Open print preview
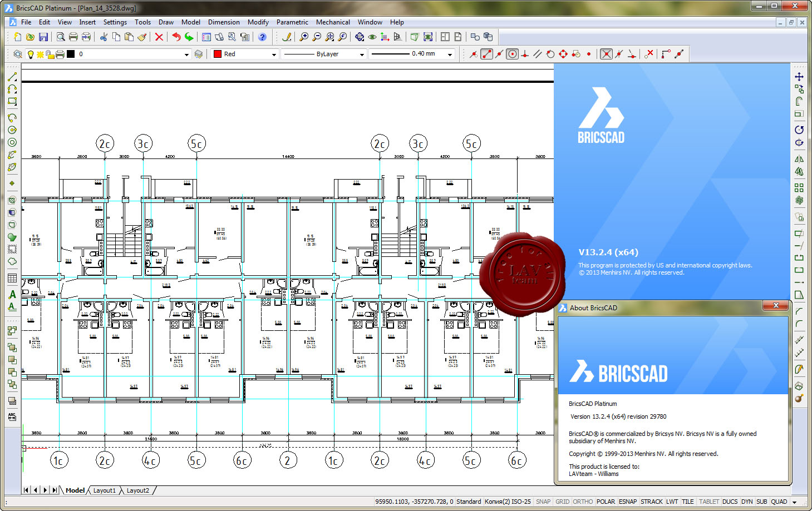The height and width of the screenshot is (511, 812). coord(61,37)
